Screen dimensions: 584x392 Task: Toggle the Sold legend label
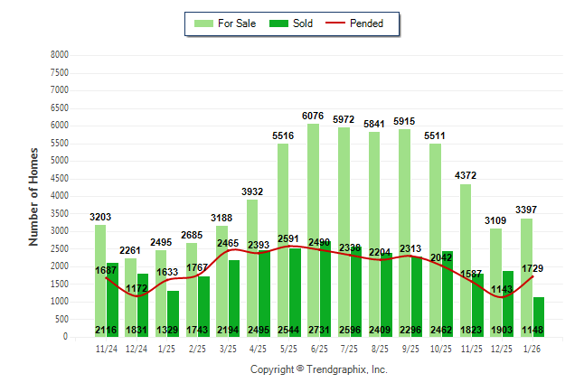click(303, 23)
